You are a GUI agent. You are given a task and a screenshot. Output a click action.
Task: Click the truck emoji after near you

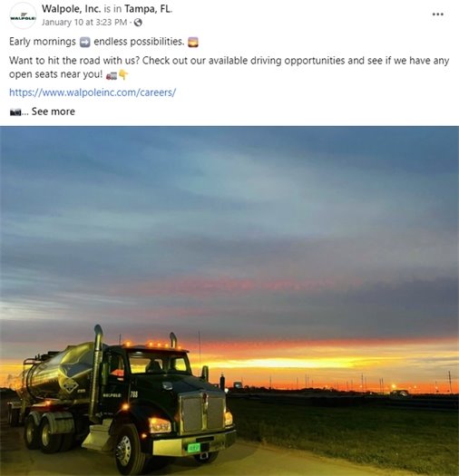pos(112,75)
